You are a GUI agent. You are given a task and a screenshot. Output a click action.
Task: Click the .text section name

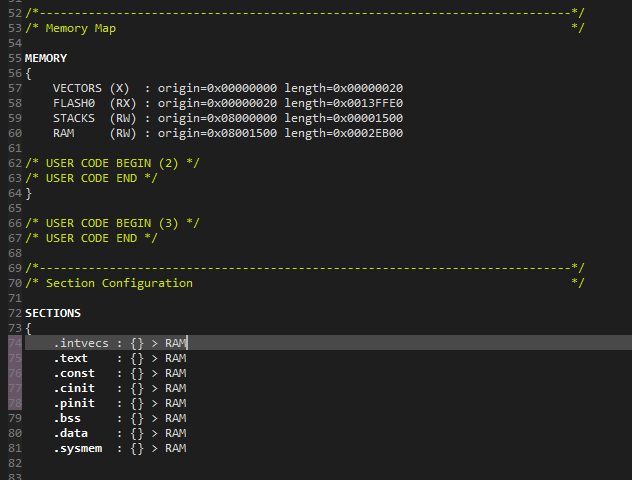point(71,358)
